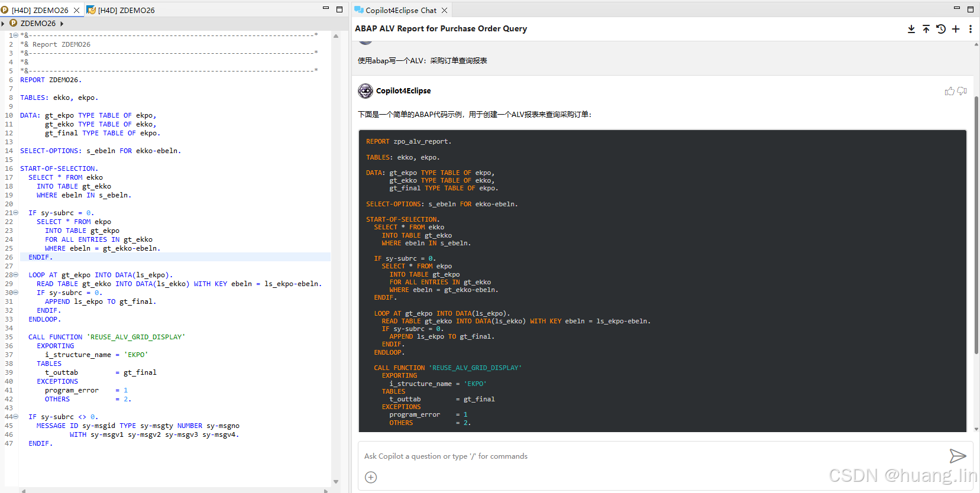Collapse the comment block fold at line 1

click(16, 35)
